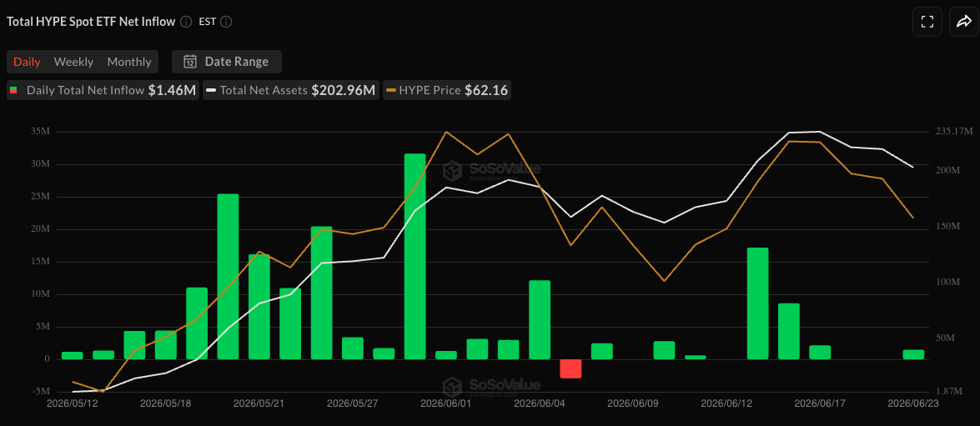Image resolution: width=980 pixels, height=426 pixels.
Task: Click the $202.96M net assets value
Action: click(343, 91)
